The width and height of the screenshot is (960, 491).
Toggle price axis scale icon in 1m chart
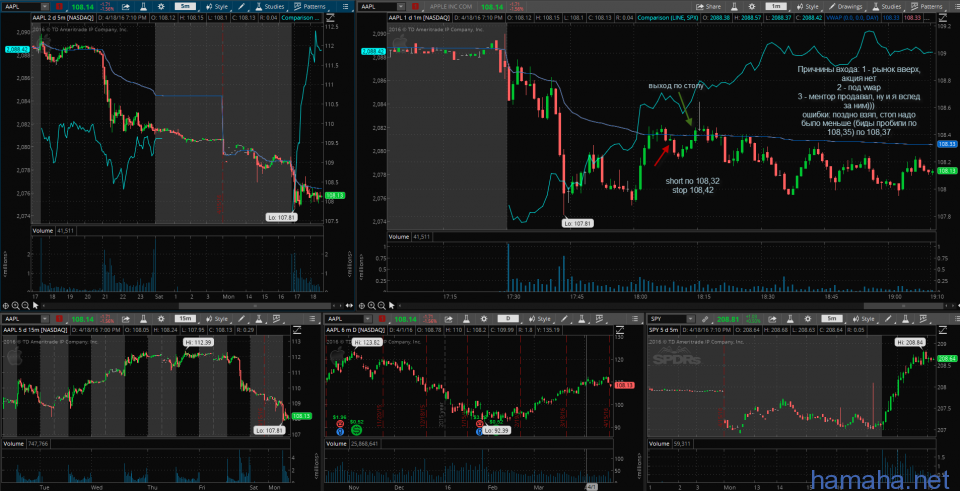[942, 17]
